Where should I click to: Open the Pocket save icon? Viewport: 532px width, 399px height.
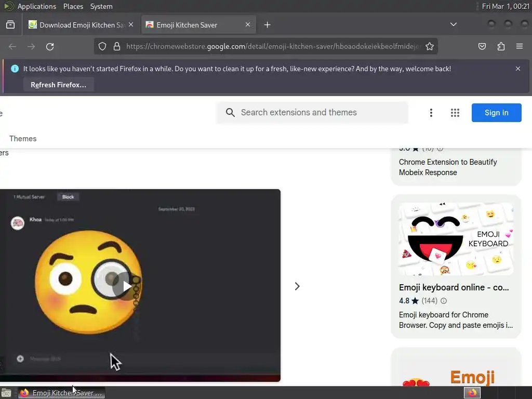click(482, 46)
